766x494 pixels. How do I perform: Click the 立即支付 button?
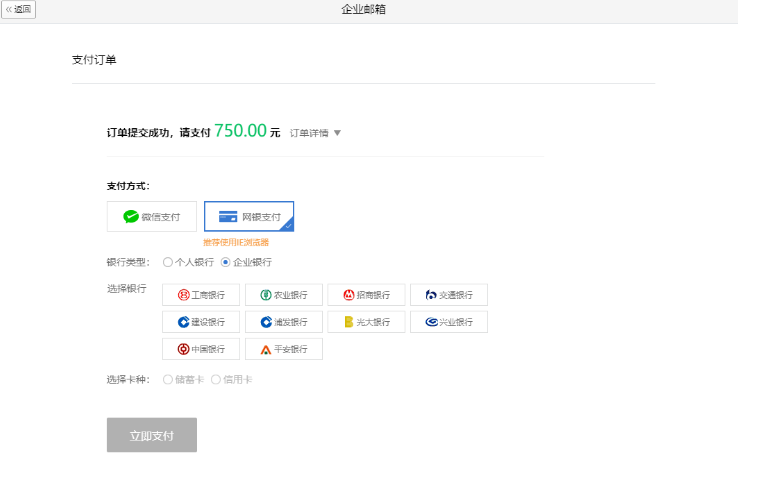(152, 435)
